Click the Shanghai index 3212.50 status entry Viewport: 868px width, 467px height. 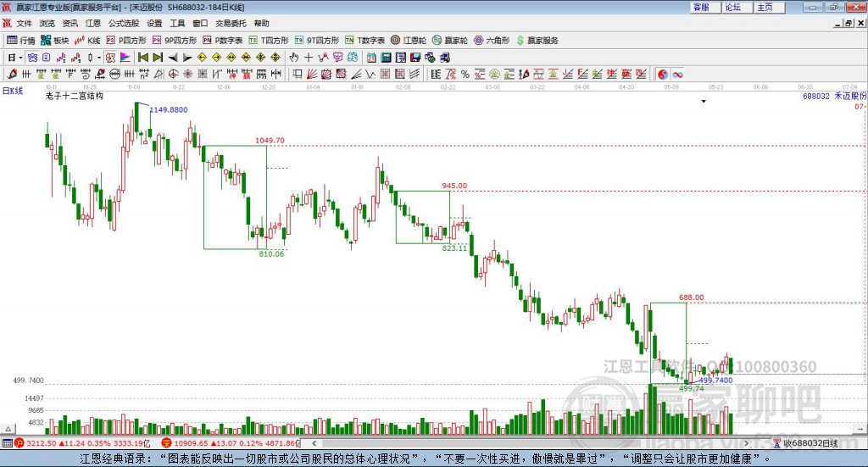tap(82, 443)
